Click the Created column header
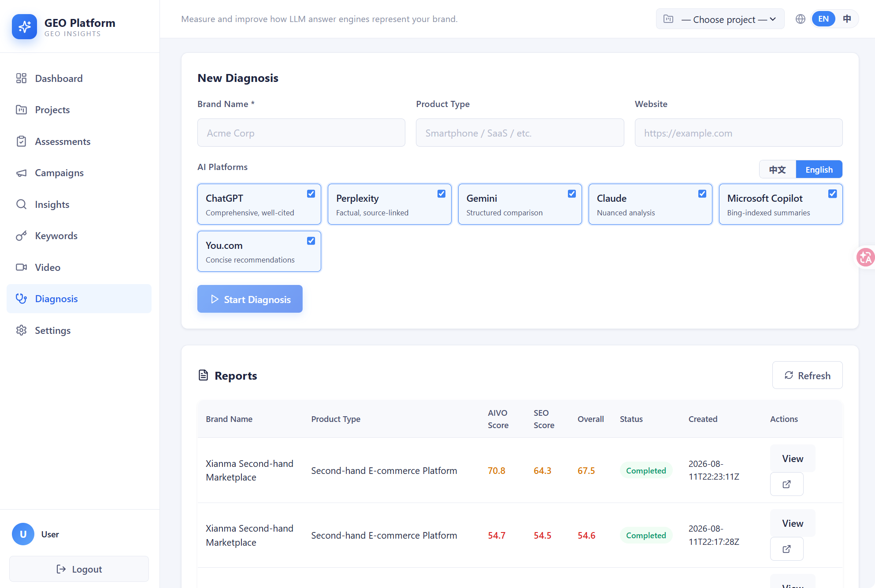This screenshot has height=588, width=875. 703,419
